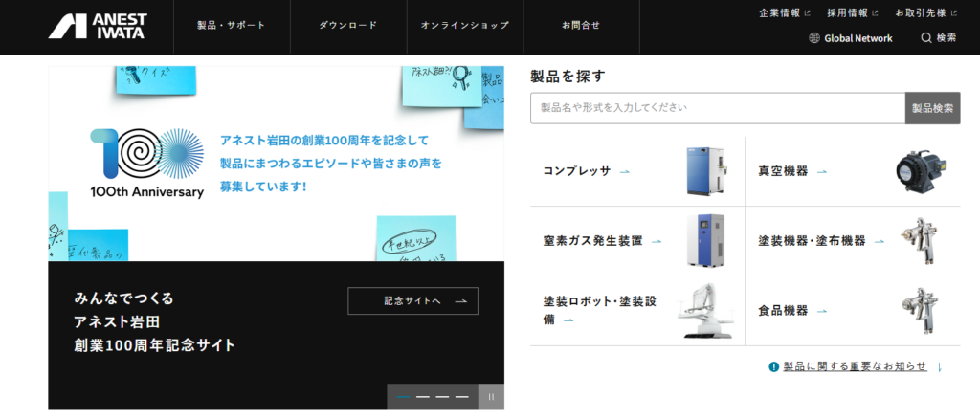Click the arrow next to コンプレッサ
The width and height of the screenshot is (980, 419).
coord(624,172)
